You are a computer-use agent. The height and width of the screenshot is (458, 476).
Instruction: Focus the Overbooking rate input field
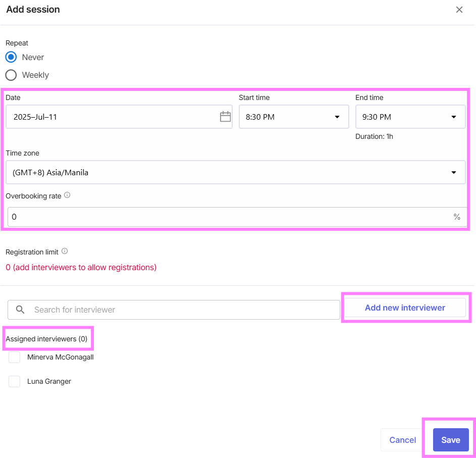coord(237,217)
